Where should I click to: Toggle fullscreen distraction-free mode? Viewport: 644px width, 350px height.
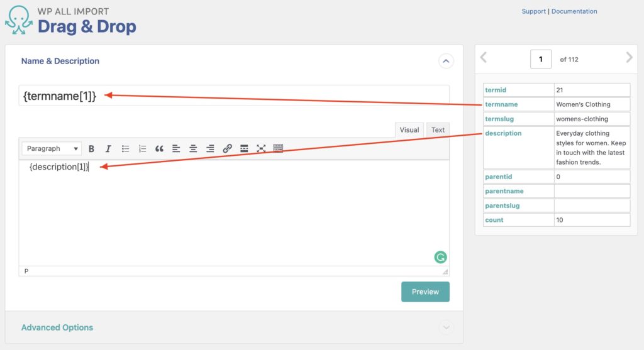(x=261, y=148)
